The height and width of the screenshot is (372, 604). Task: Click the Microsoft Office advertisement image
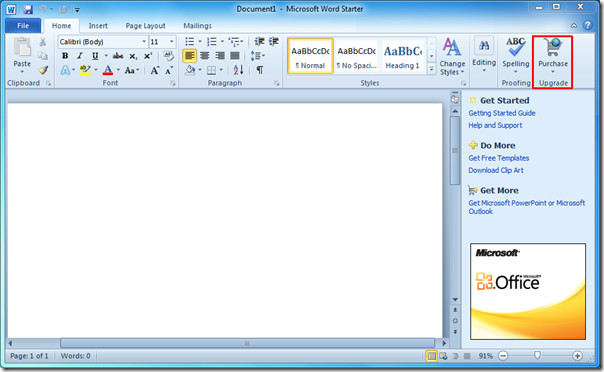click(x=528, y=291)
